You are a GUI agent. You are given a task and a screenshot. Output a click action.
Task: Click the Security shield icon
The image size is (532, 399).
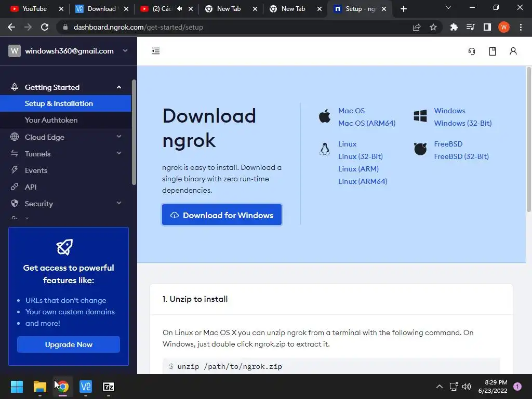pyautogui.click(x=14, y=203)
